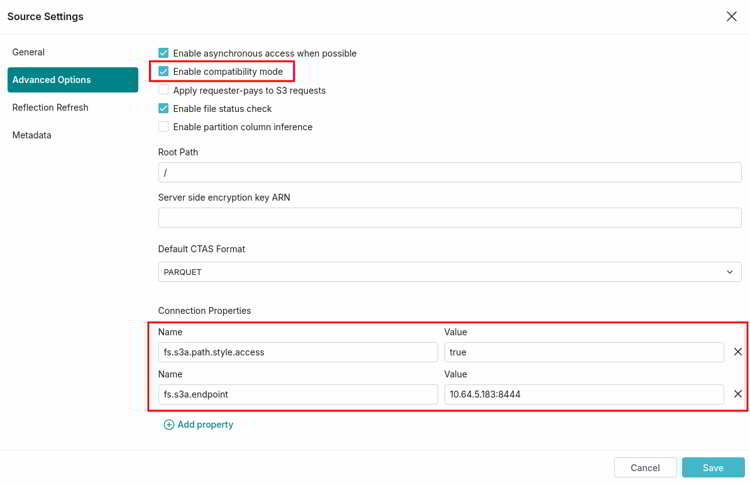Open the Default CTAS Format dropdown
The height and width of the screenshot is (485, 750).
point(450,272)
